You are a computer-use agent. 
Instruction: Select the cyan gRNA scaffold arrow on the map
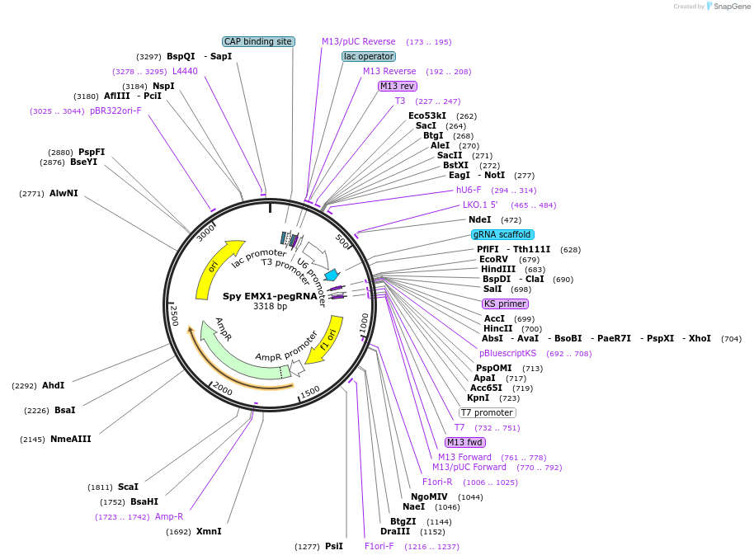[332, 275]
